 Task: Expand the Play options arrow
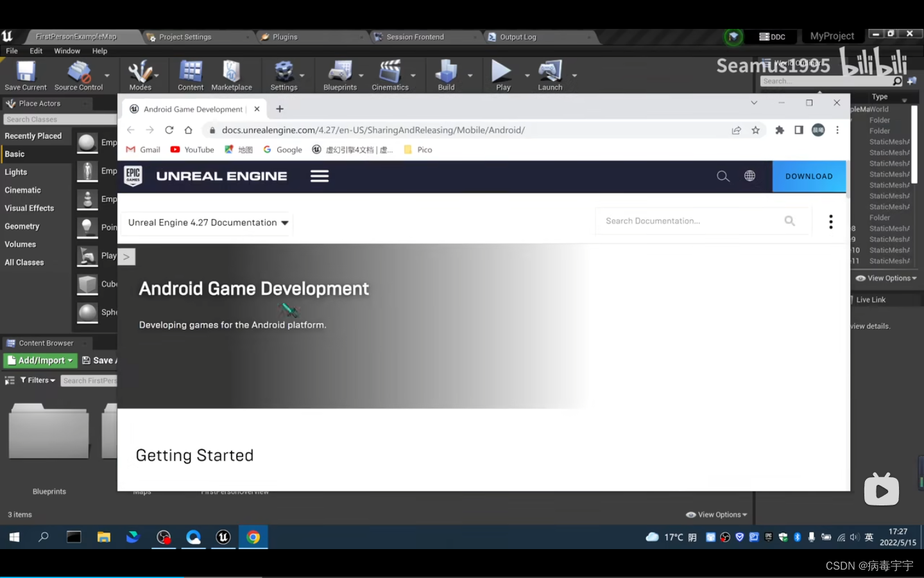point(527,75)
